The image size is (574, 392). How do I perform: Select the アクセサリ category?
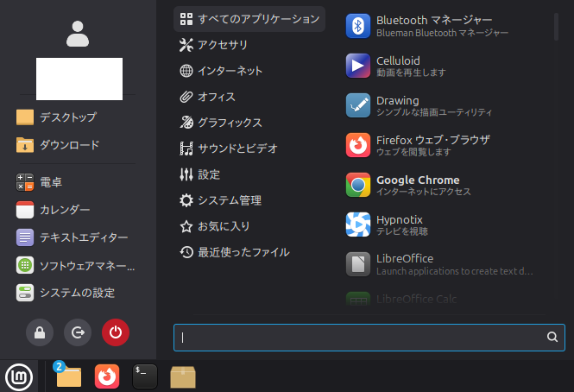click(x=223, y=45)
